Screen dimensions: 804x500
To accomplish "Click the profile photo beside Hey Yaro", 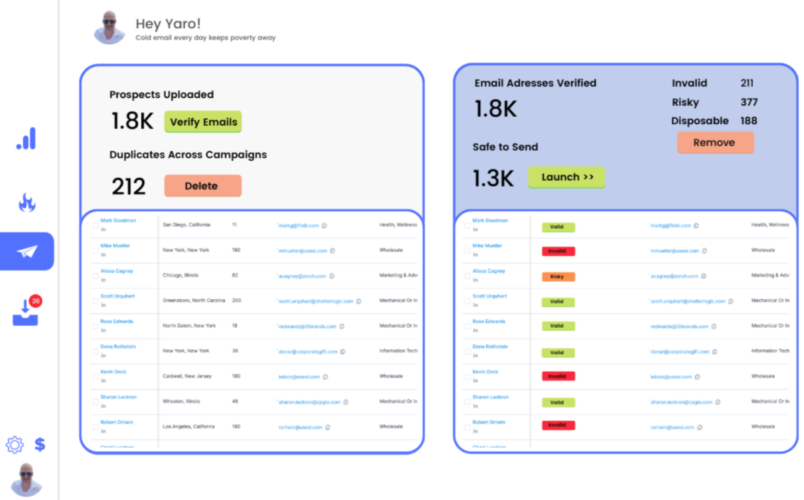I will [x=109, y=27].
